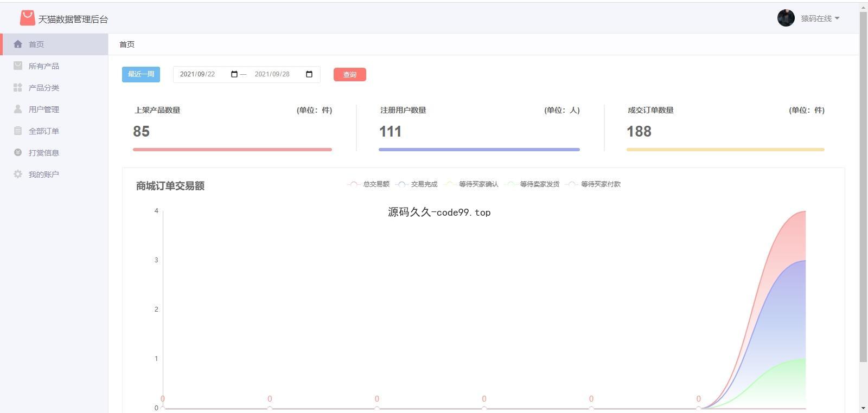Click y-axis label 4 on chart
The image size is (868, 413).
[x=156, y=211]
